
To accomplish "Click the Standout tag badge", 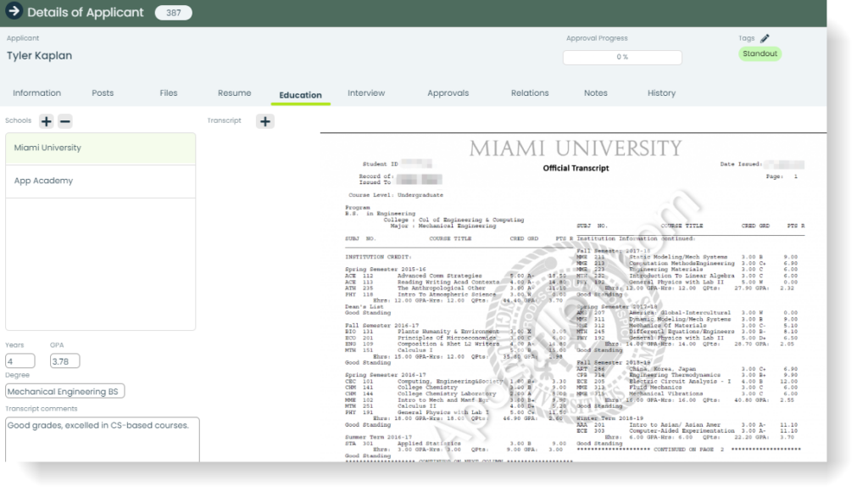I will (x=759, y=53).
